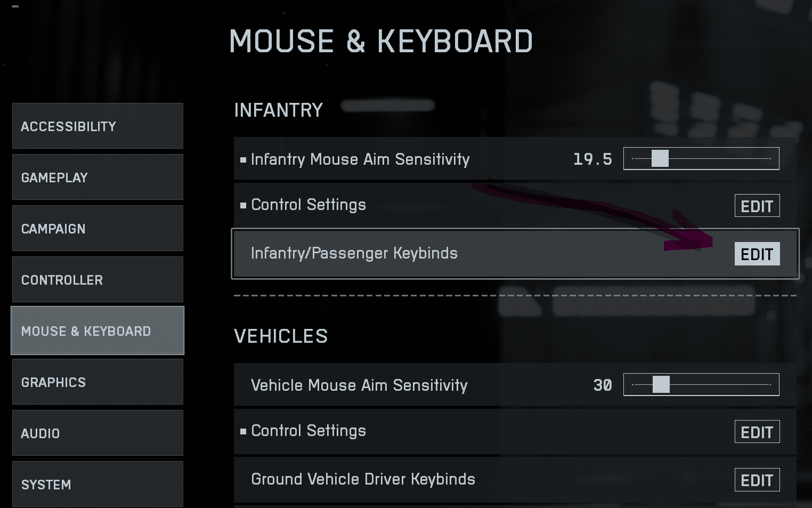
Task: Select the Mouse & Keyboard sidebar tab
Action: tap(98, 330)
